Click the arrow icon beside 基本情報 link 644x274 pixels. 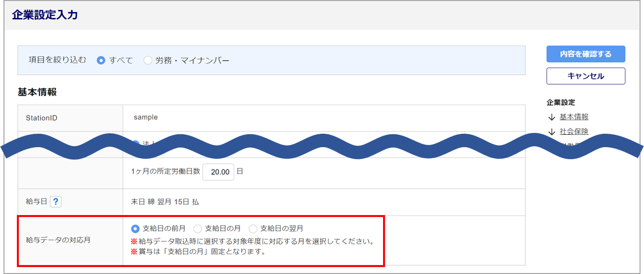point(551,117)
